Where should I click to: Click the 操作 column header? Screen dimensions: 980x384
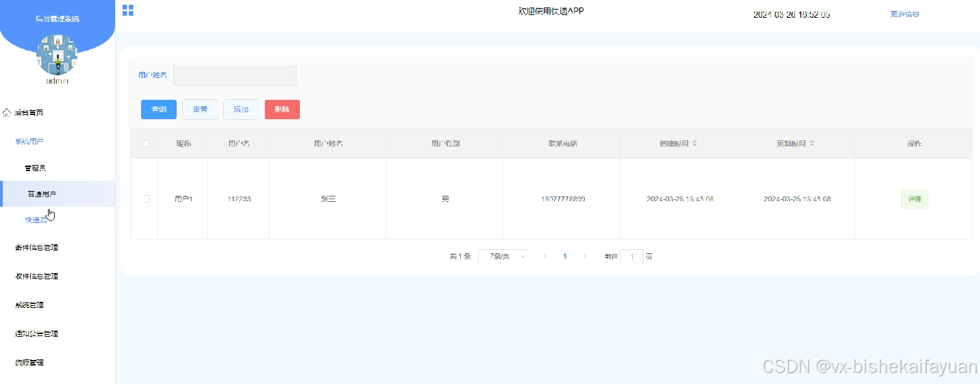(x=914, y=144)
